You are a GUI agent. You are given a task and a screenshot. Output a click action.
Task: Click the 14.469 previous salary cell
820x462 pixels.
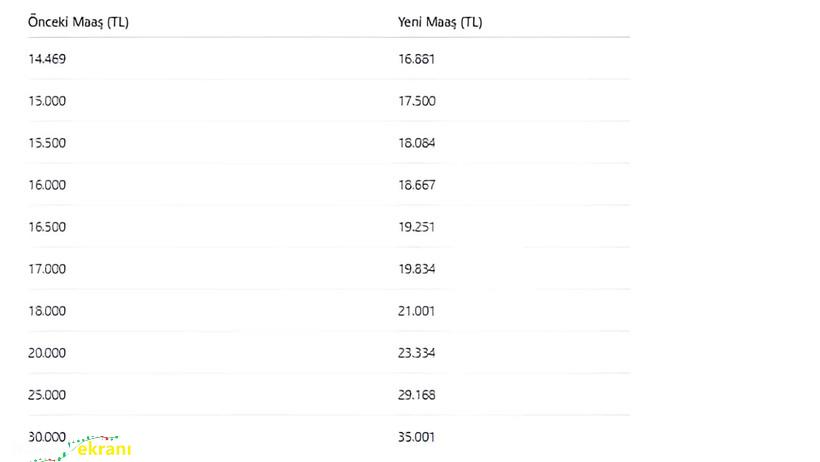coord(47,59)
